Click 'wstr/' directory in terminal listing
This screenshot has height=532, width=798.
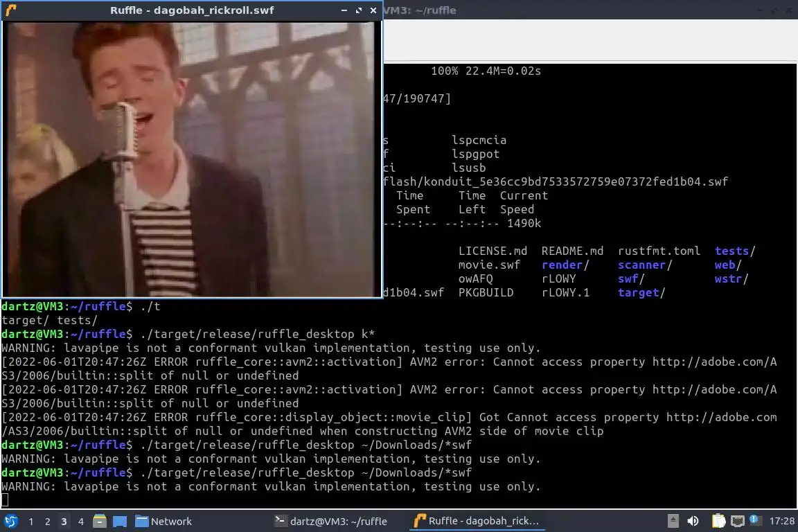click(731, 279)
